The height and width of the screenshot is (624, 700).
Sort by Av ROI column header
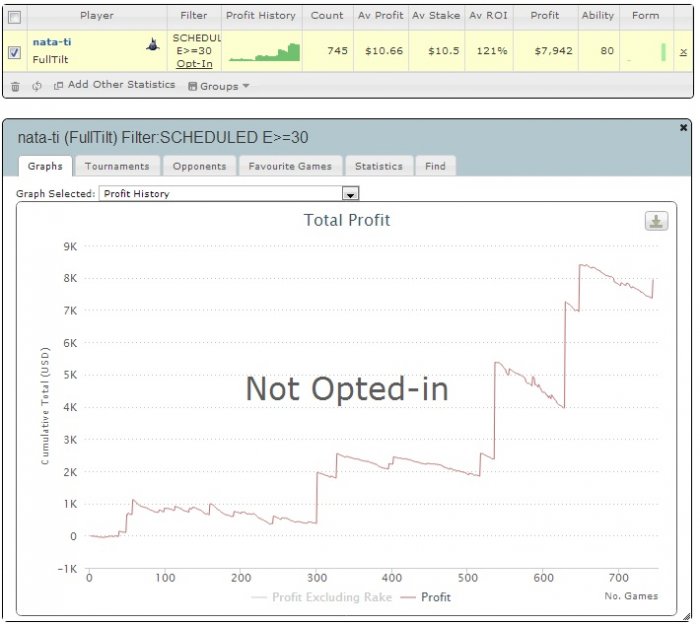(x=488, y=16)
